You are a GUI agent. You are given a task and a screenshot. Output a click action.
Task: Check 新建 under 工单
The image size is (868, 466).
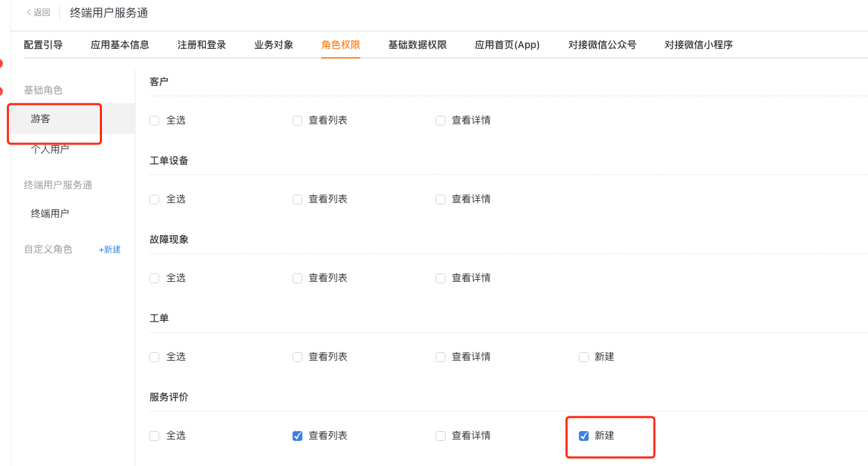pos(584,356)
